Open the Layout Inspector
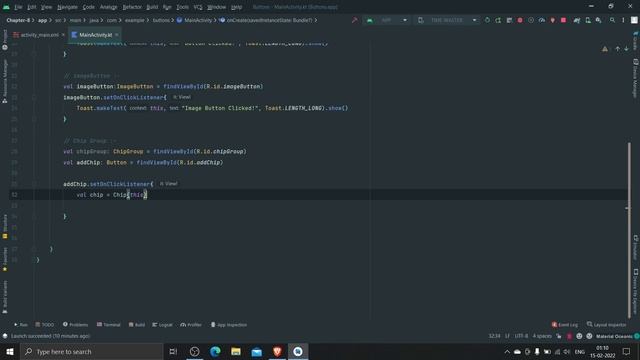 pyautogui.click(x=607, y=325)
